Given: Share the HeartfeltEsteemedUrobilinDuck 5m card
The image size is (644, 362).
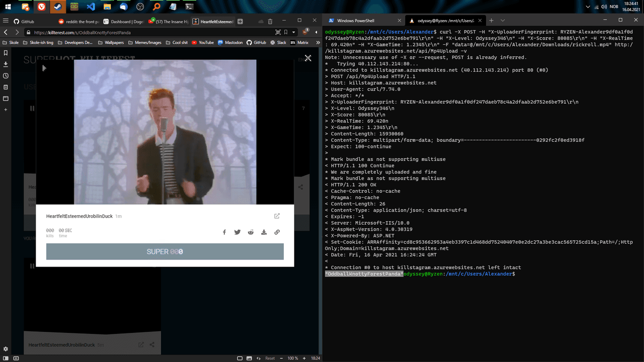Looking at the screenshot, I should point(152,345).
